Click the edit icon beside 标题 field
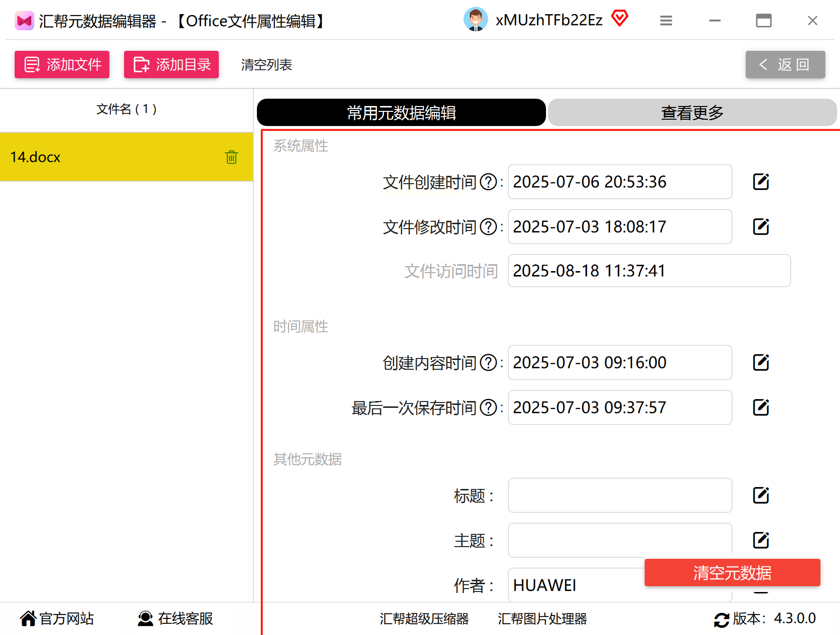This screenshot has height=635, width=840. (761, 495)
